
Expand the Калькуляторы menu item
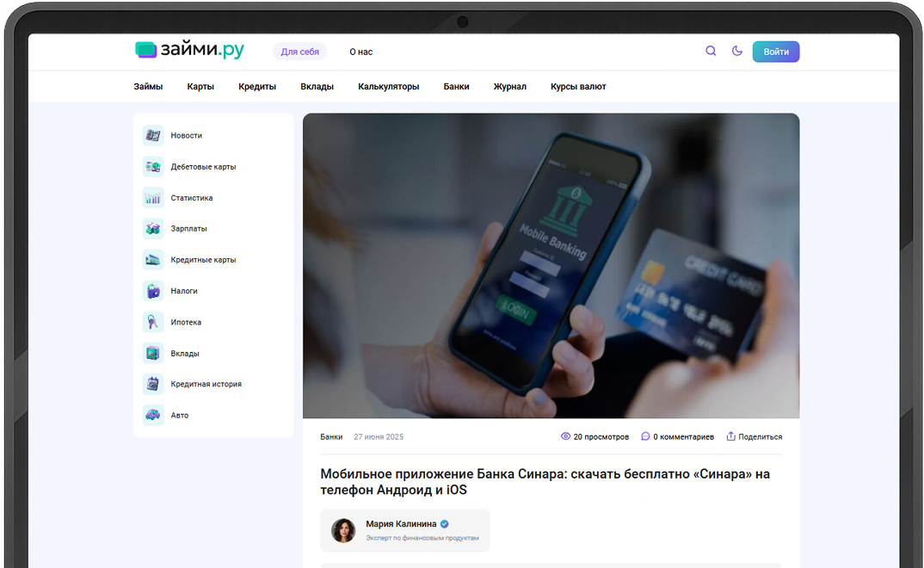coord(388,87)
